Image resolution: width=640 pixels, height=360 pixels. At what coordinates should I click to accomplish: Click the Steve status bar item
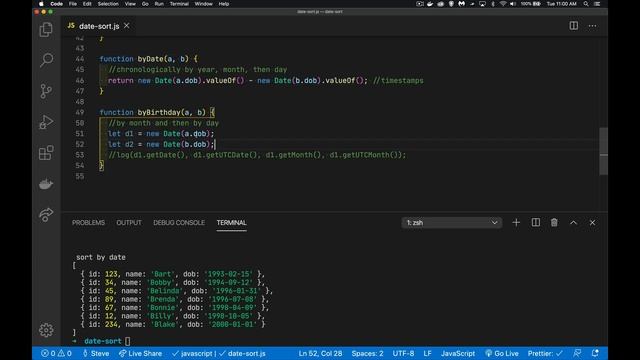click(x=96, y=353)
